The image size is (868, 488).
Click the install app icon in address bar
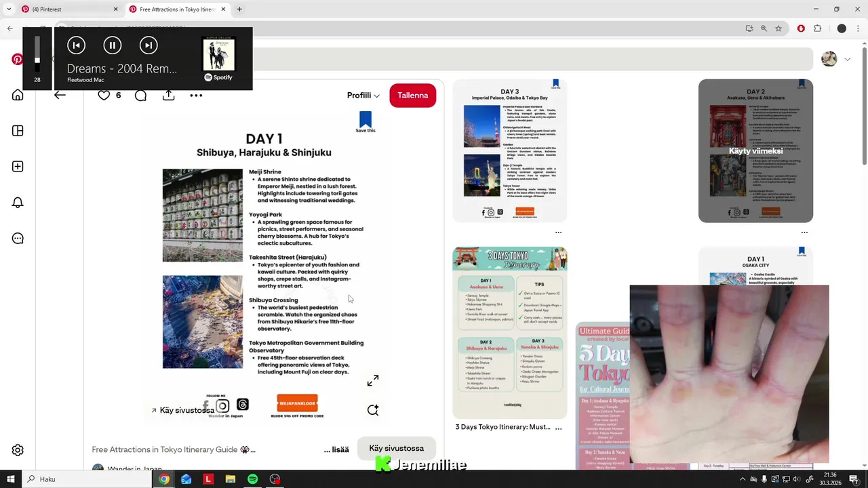coord(749,28)
